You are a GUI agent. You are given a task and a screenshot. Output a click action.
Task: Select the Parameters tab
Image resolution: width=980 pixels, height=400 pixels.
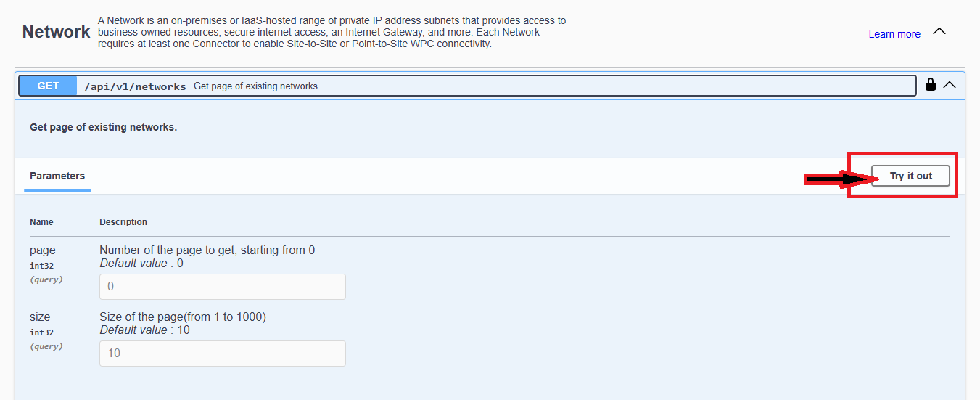pos(57,176)
